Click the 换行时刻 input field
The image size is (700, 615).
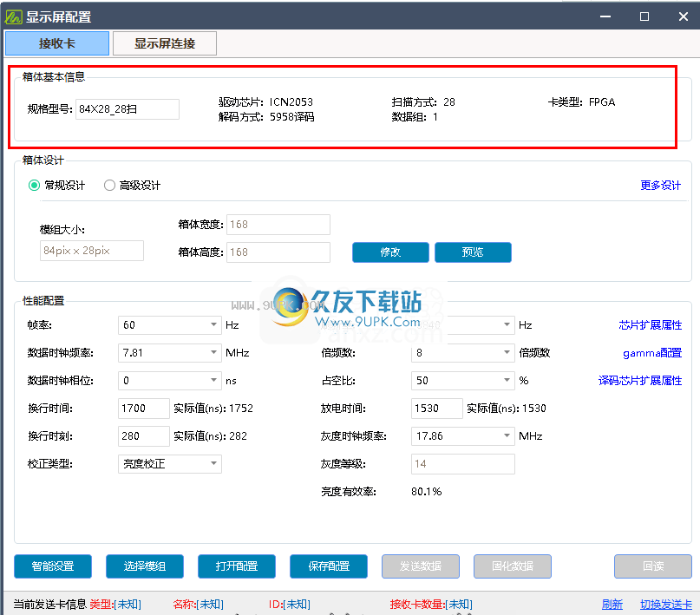pos(144,436)
